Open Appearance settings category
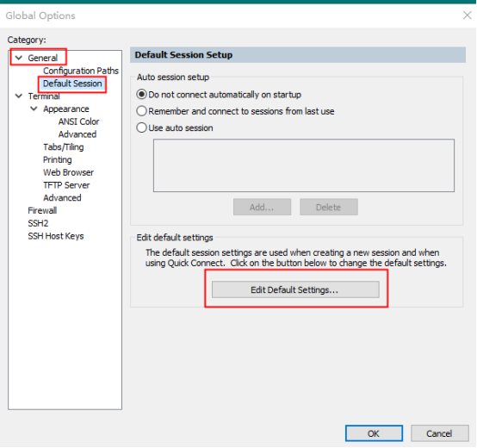This screenshot has width=477, height=448. (x=66, y=109)
